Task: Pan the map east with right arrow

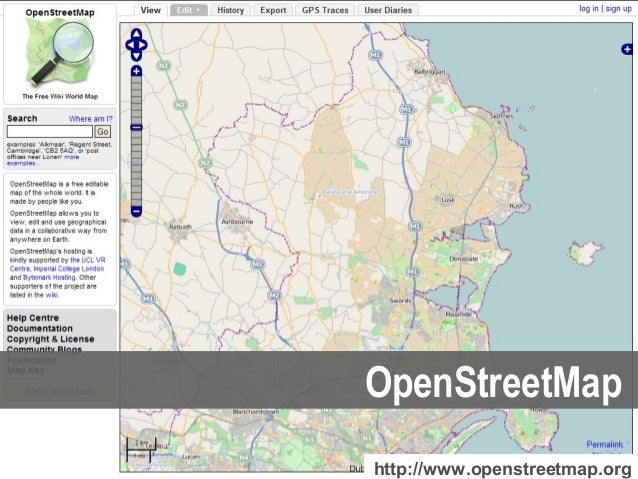Action: pyautogui.click(x=144, y=43)
